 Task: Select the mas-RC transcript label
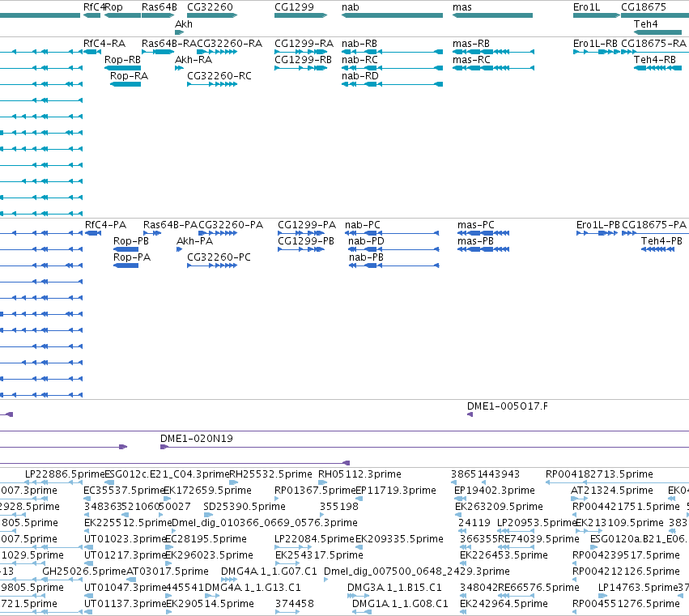(471, 60)
